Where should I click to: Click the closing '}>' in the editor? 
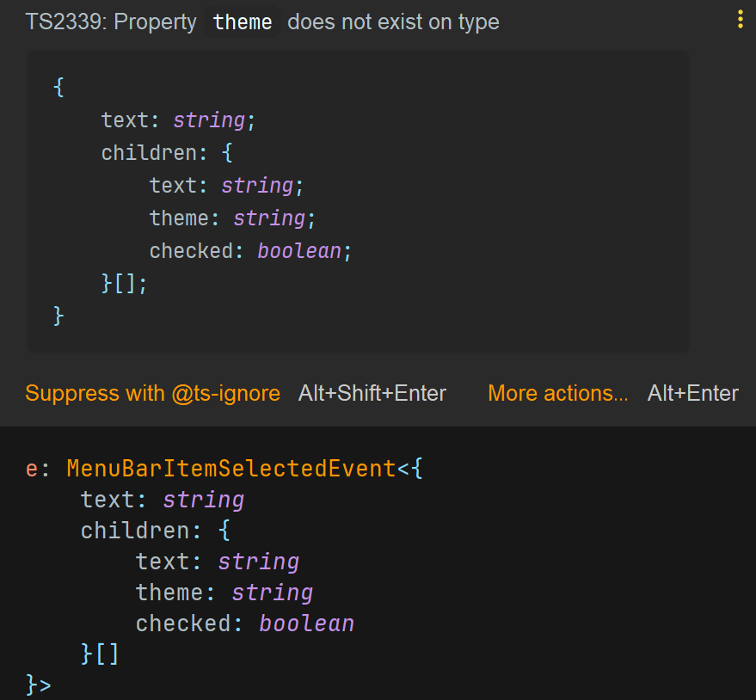39,685
